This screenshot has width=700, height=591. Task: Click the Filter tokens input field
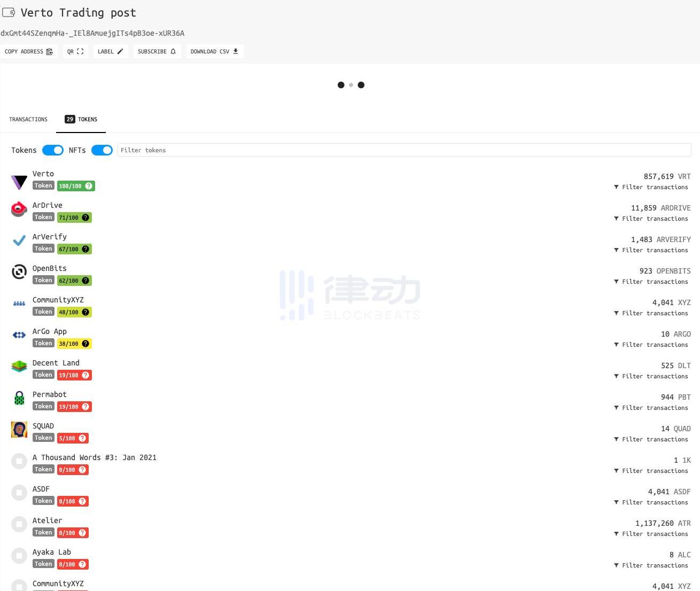(404, 150)
